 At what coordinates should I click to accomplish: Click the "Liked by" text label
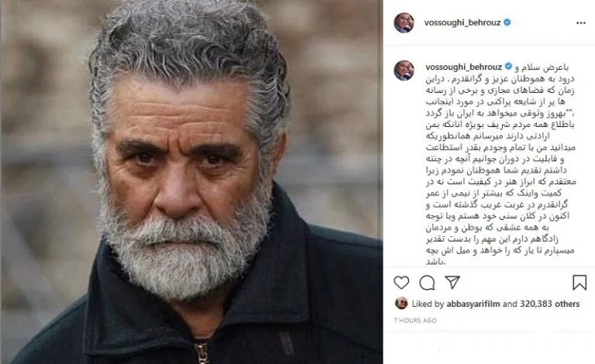pyautogui.click(x=428, y=304)
